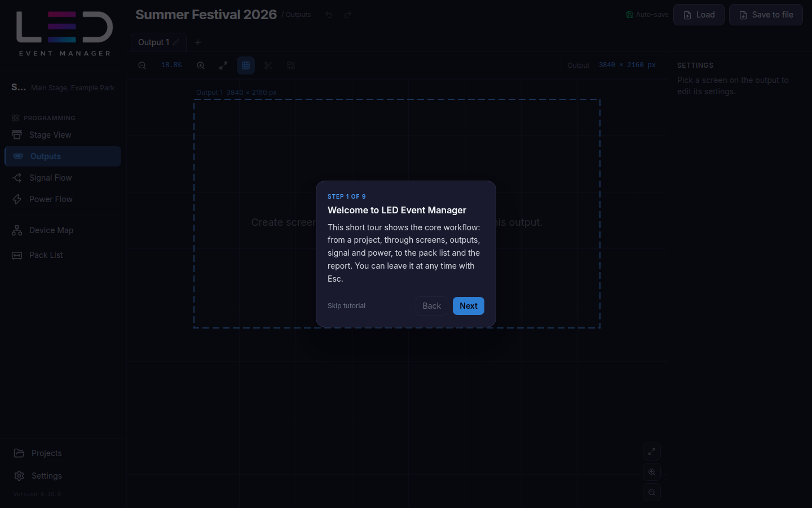Add a new output tab with plus

pyautogui.click(x=198, y=42)
